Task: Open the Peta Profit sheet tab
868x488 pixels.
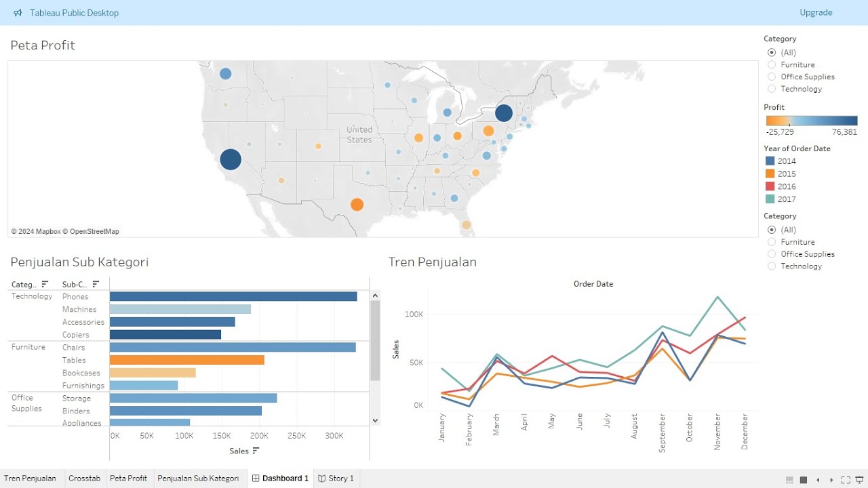Action: click(x=128, y=479)
